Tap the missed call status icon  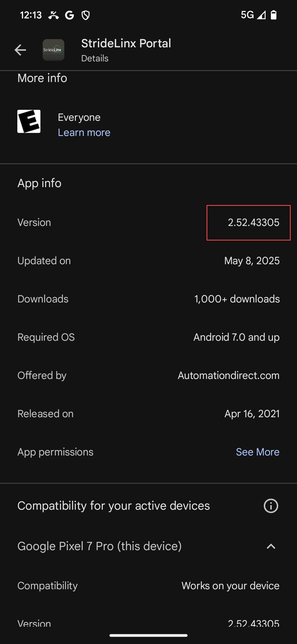[x=53, y=15]
